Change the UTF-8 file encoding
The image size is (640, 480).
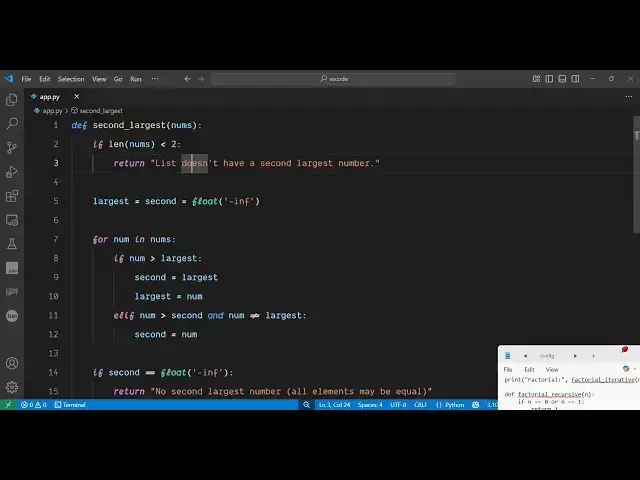398,404
